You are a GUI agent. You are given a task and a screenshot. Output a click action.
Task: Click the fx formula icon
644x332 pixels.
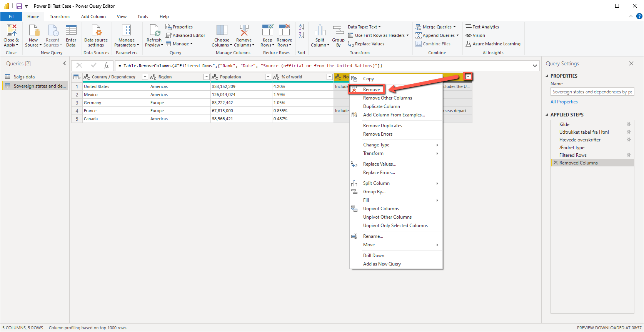[x=107, y=66]
